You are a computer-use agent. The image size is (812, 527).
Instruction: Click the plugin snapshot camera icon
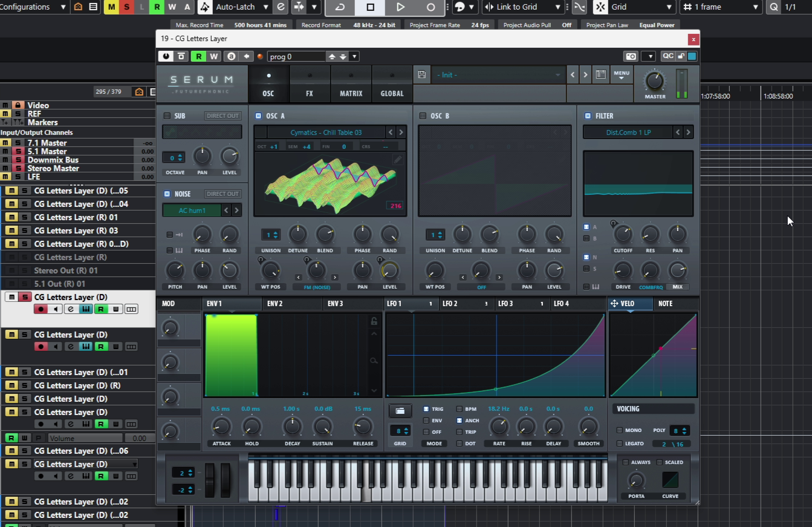[631, 56]
